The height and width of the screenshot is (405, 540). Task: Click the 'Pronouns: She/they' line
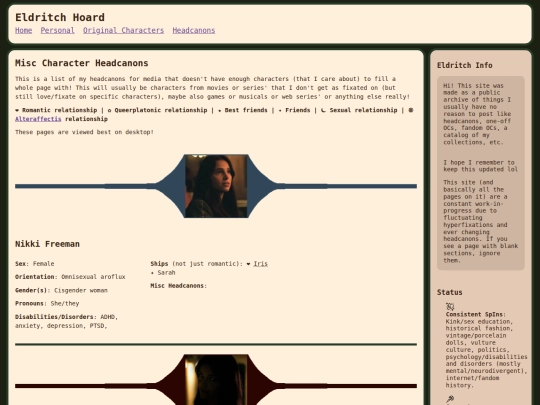click(47, 303)
